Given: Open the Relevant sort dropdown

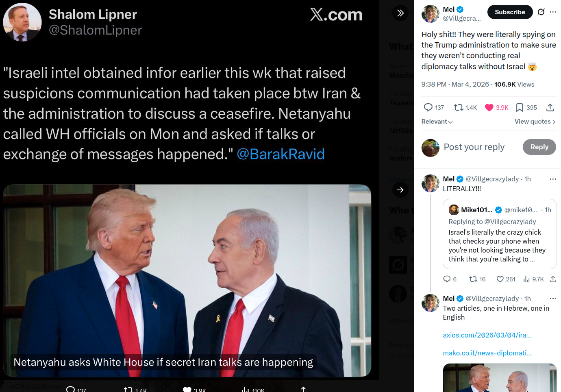Looking at the screenshot, I should click(x=437, y=122).
